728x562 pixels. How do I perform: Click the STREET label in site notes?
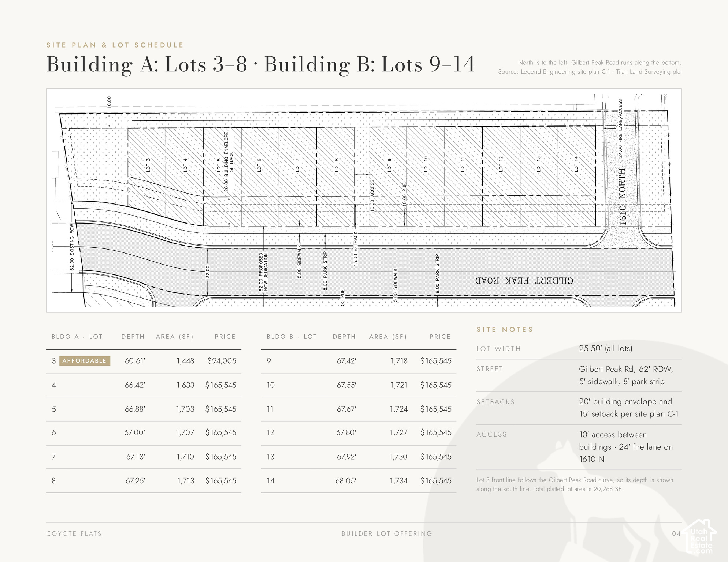click(490, 369)
